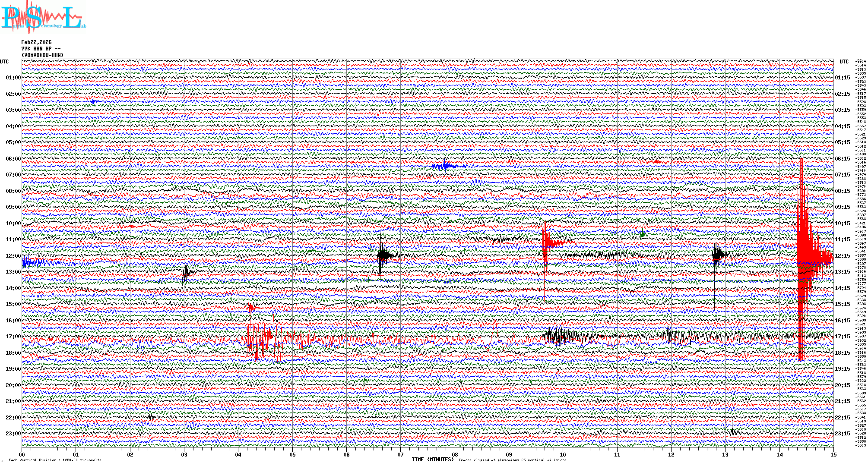Click the 06:15 time label on right axis

tap(842, 159)
